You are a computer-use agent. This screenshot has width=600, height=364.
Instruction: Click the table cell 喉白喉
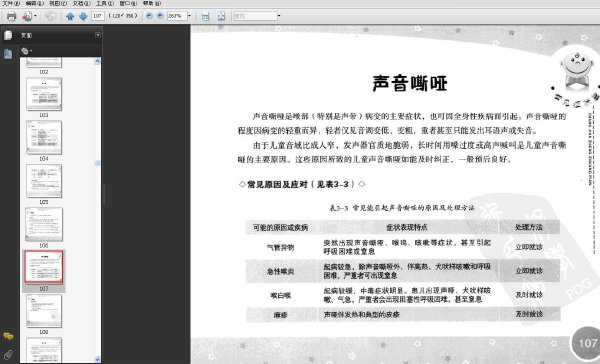coord(280,295)
